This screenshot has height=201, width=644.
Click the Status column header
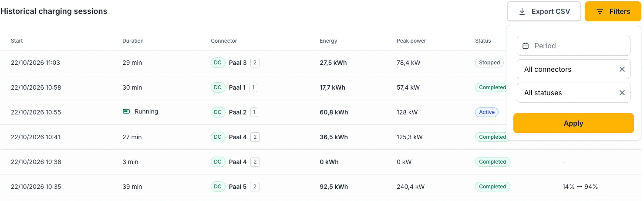click(483, 41)
